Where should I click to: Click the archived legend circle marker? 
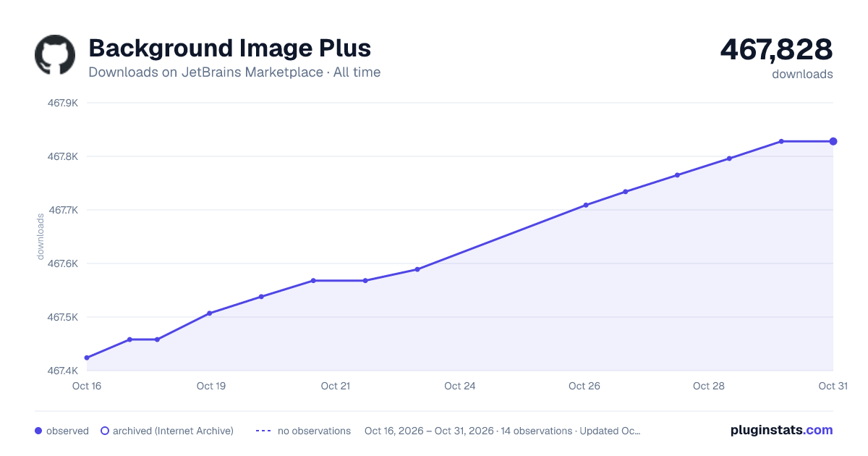(104, 431)
